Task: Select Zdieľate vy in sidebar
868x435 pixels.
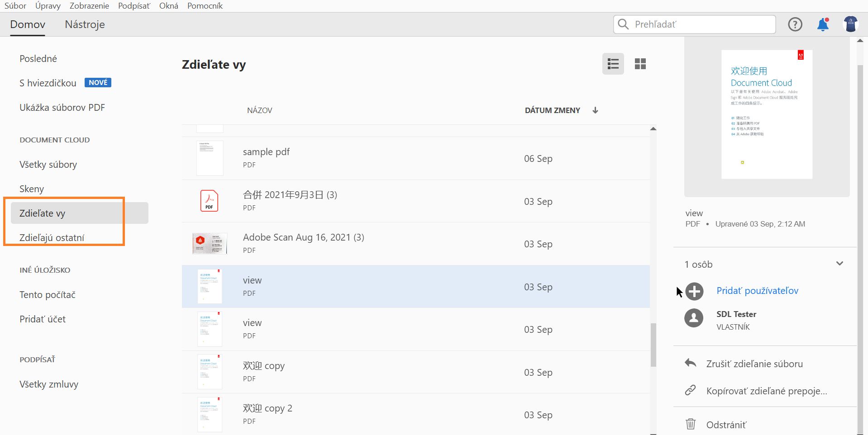Action: 80,213
